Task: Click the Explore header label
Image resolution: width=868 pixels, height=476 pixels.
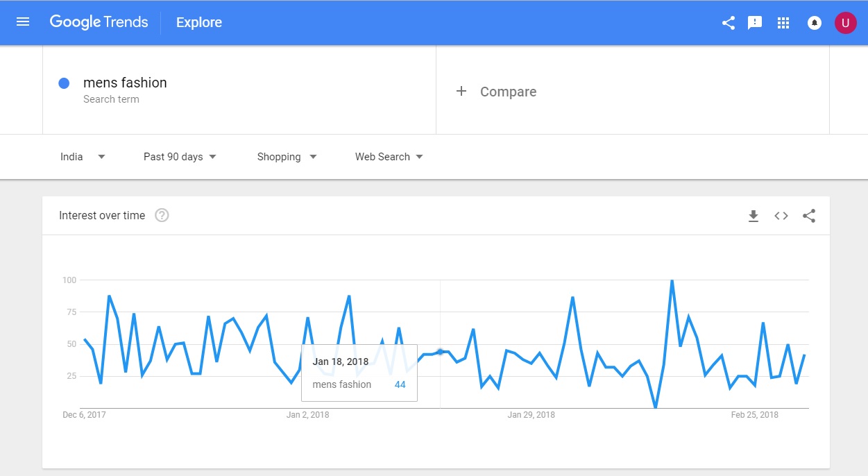Action: [x=199, y=23]
